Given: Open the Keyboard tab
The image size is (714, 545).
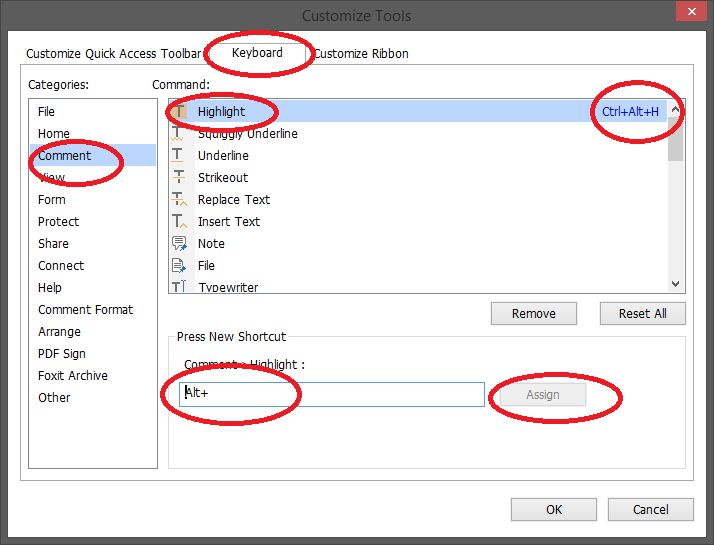Looking at the screenshot, I should point(257,53).
